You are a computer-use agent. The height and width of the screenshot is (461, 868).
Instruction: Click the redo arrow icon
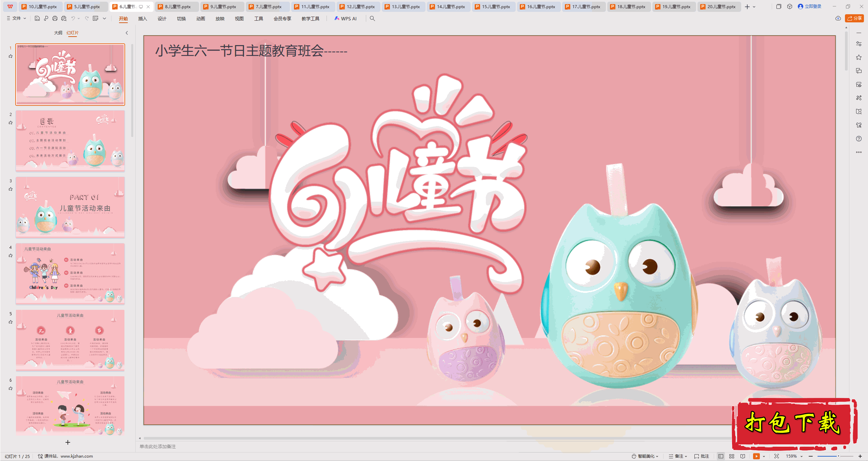(87, 18)
